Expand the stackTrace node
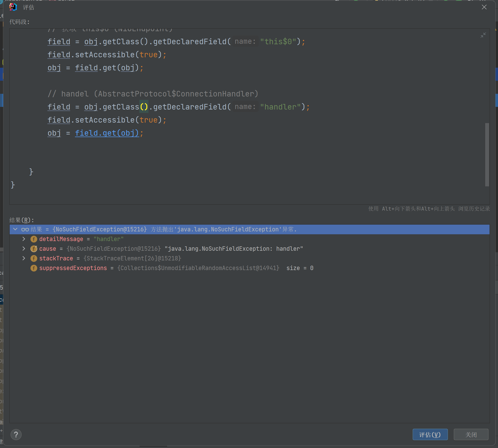Viewport: 498px width, 448px height. pos(24,258)
